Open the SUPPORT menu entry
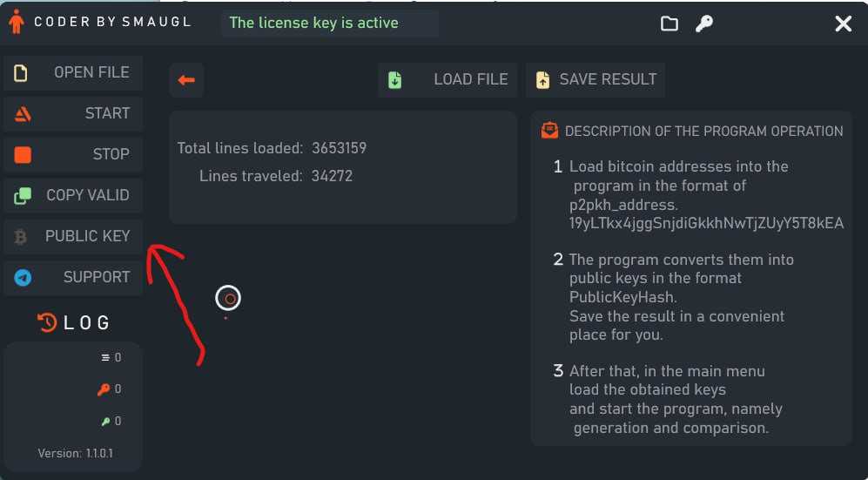 coord(73,277)
